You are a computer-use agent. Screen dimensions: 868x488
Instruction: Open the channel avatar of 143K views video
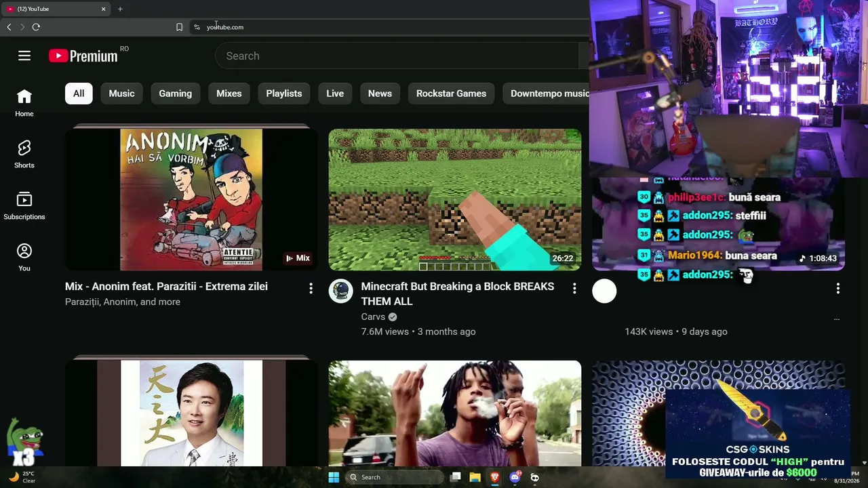pyautogui.click(x=604, y=291)
